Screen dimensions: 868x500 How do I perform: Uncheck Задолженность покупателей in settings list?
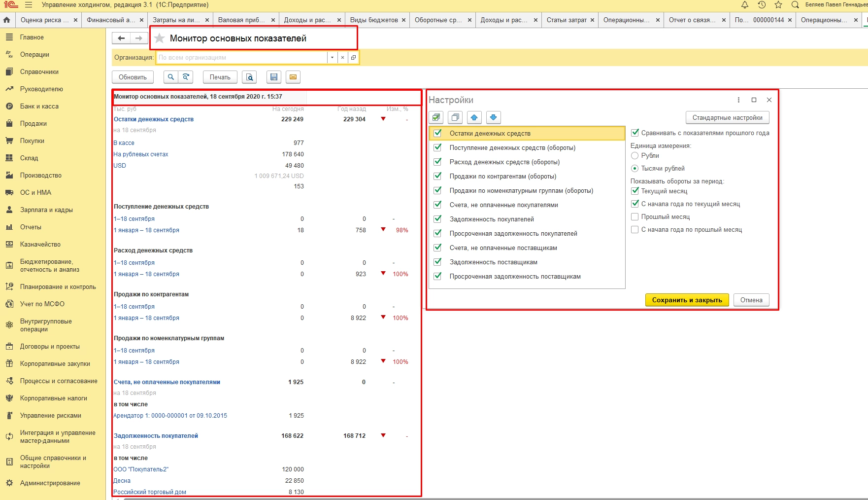[x=437, y=219]
